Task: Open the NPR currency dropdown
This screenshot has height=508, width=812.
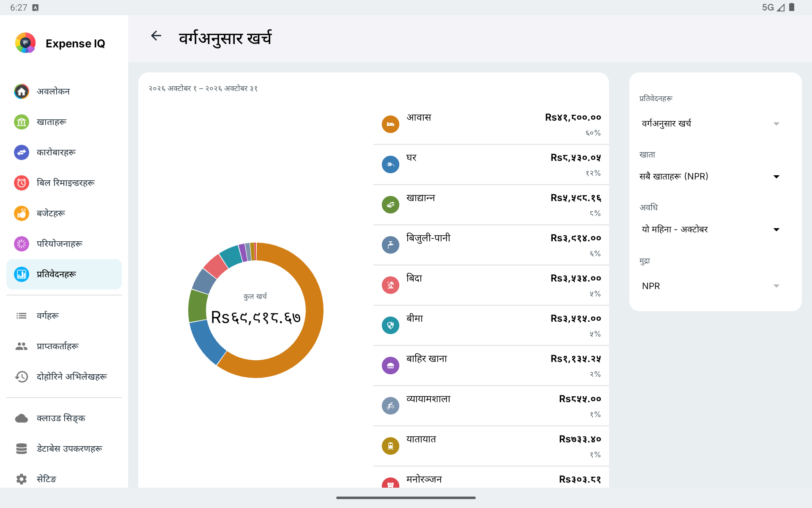Action: (x=710, y=286)
